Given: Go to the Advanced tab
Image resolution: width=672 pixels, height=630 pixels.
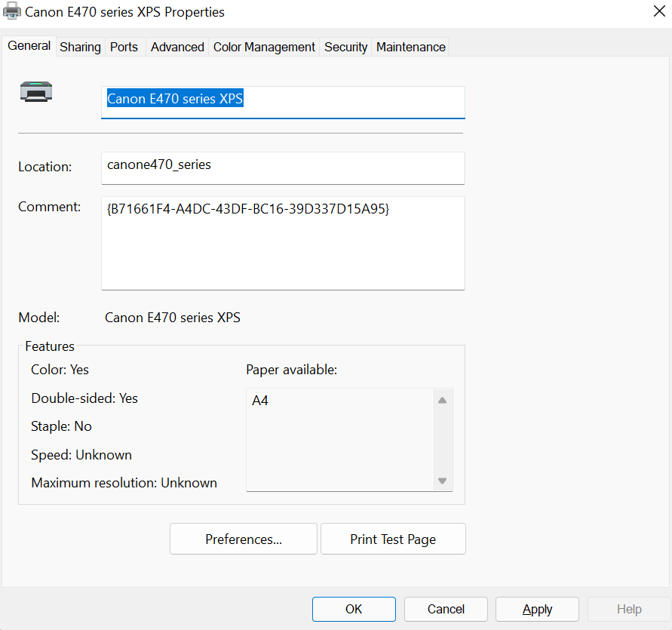Looking at the screenshot, I should 177,47.
